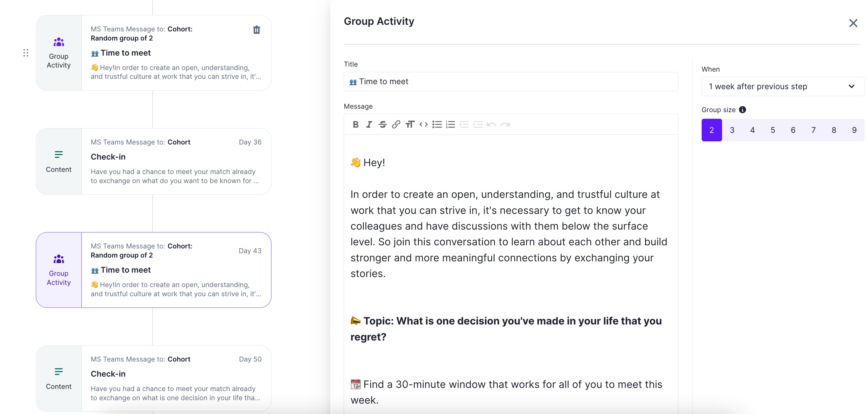Image resolution: width=868 pixels, height=414 pixels.
Task: Insert code block with code icon
Action: coord(424,124)
